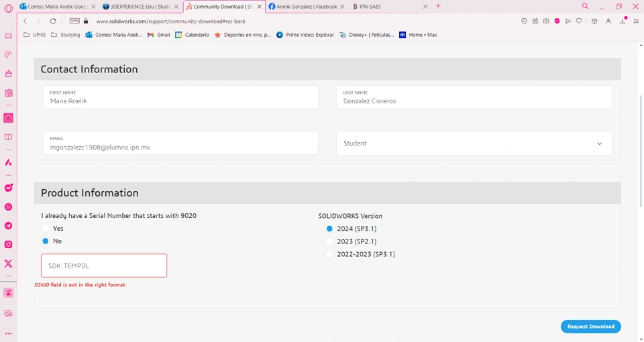This screenshot has width=644, height=342.
Task: Switch to the Anelik González Facebook tab
Action: point(307,7)
